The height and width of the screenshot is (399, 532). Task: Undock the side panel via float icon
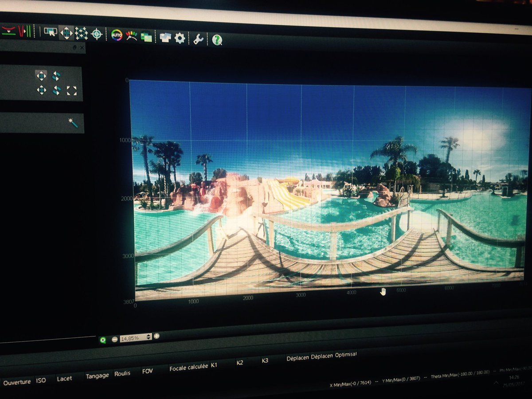click(74, 47)
